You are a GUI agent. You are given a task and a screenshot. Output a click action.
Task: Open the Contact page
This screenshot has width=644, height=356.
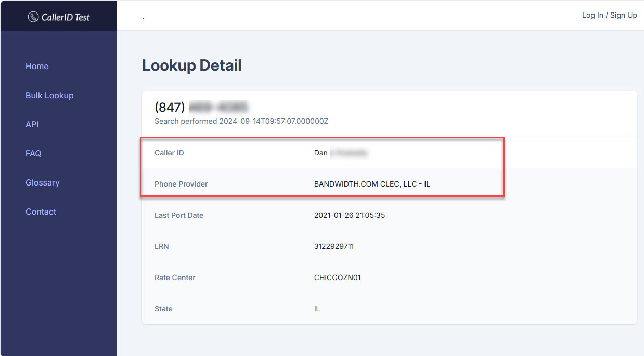(41, 212)
